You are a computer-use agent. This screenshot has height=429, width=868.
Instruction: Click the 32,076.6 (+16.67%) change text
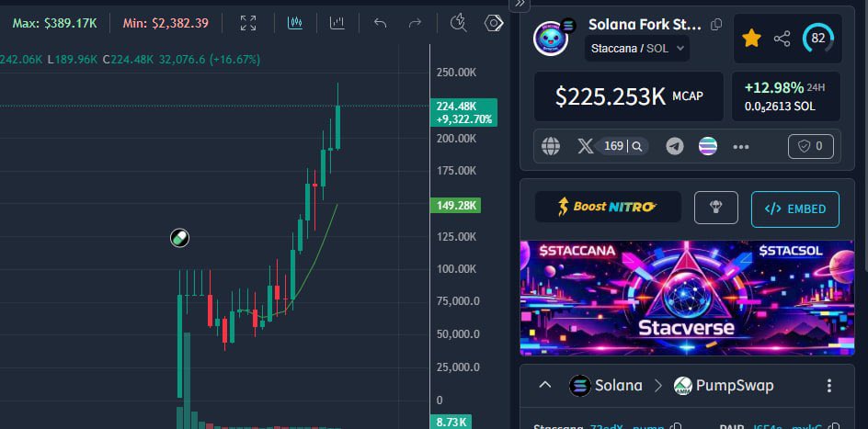click(210, 59)
